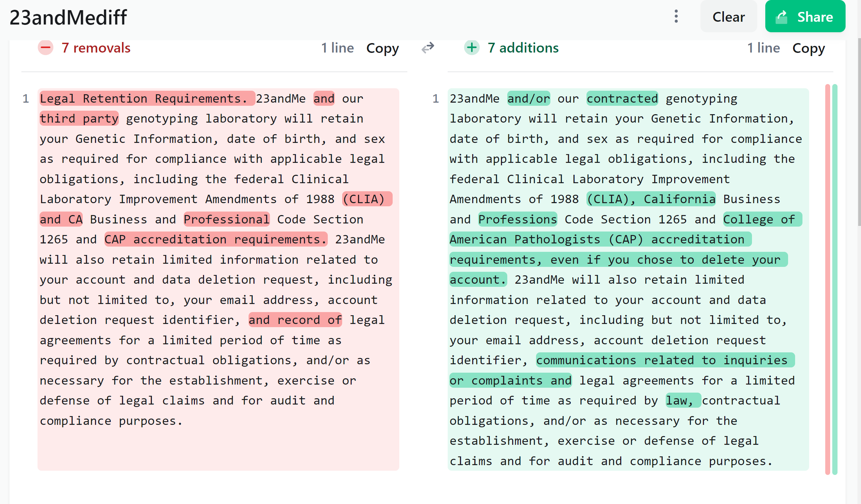This screenshot has height=504, width=861.
Task: Click the red removal minimap bar
Action: pyautogui.click(x=828, y=279)
